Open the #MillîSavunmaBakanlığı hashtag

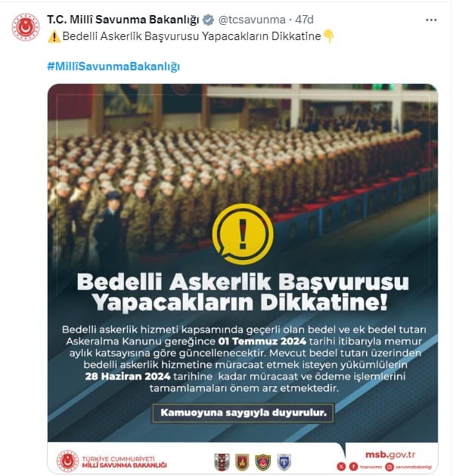113,66
